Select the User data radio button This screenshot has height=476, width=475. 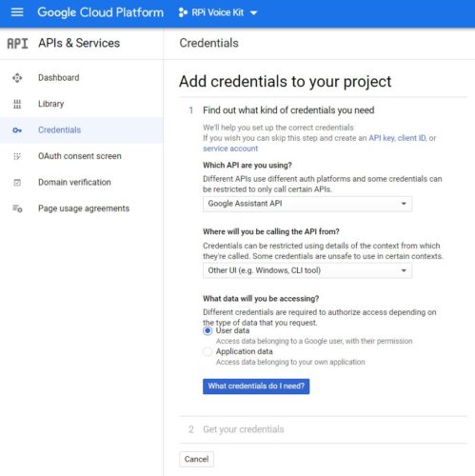pyautogui.click(x=208, y=331)
